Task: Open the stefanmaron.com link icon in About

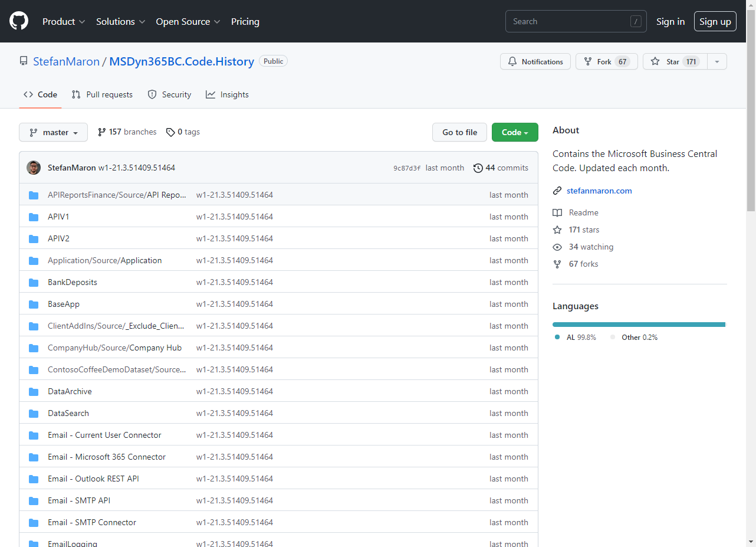Action: (x=557, y=191)
